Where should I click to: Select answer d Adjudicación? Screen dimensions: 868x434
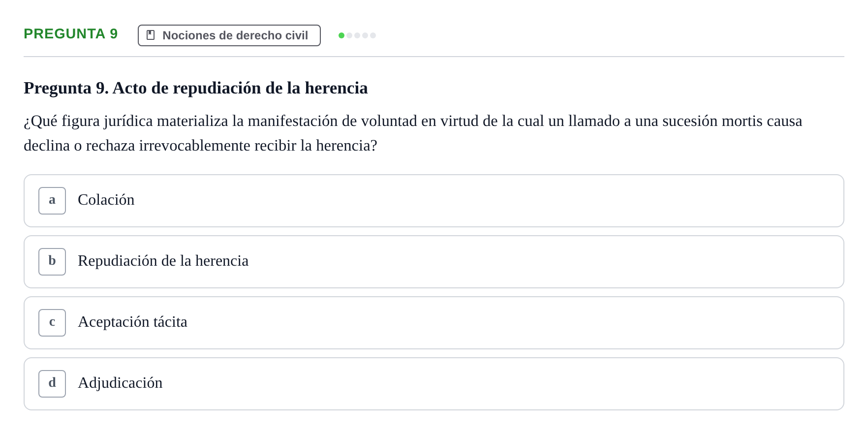(x=434, y=384)
